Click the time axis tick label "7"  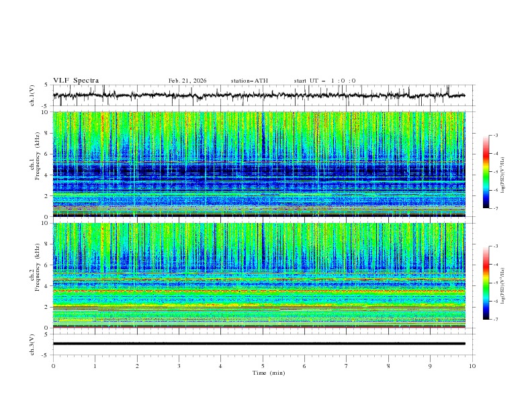347,366
